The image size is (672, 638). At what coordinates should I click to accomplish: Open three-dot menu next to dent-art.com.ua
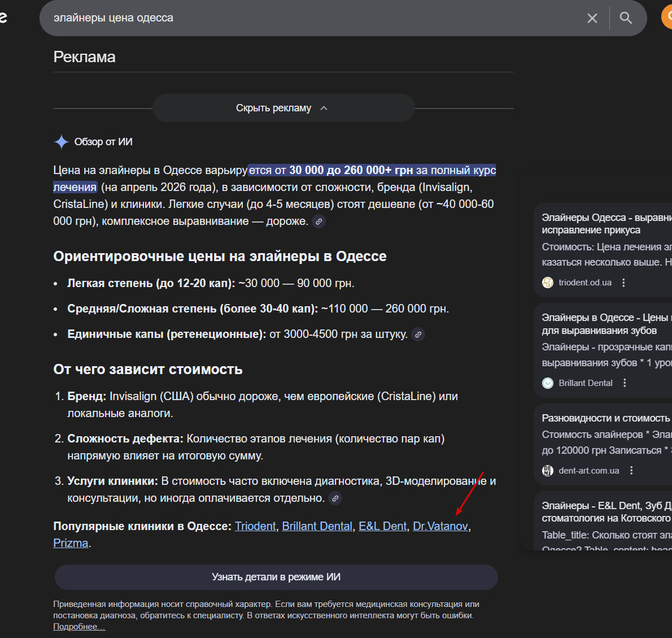pos(631,470)
